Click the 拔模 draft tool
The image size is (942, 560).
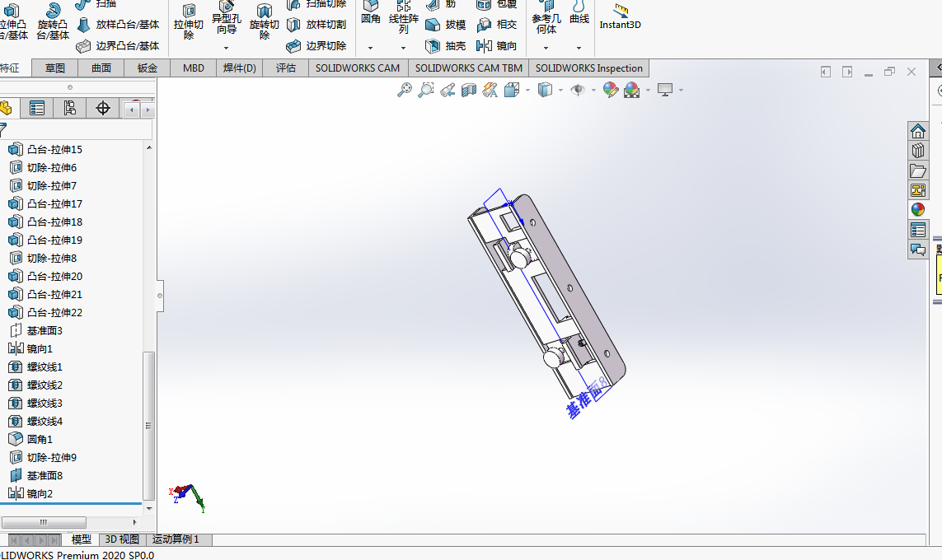tap(446, 25)
